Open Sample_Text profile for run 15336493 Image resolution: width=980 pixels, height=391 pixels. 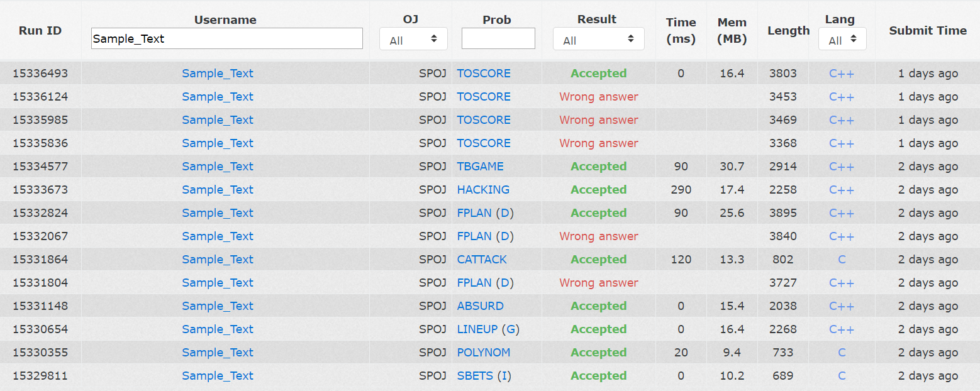218,74
